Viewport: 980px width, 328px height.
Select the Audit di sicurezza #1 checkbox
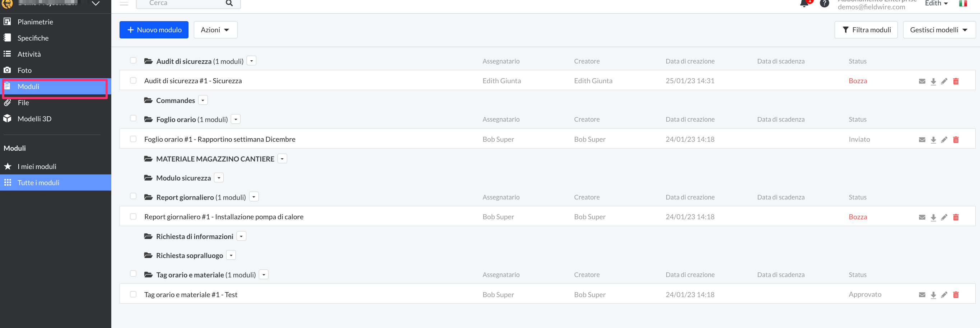tap(133, 81)
